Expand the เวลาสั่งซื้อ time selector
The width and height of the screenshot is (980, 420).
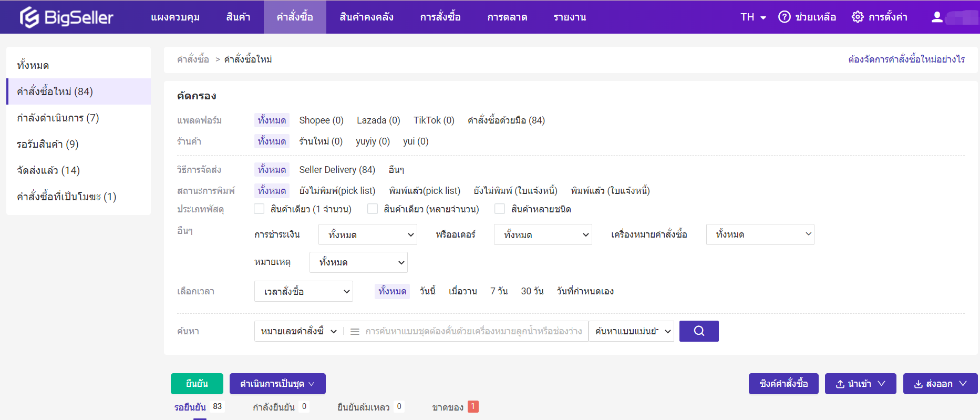click(x=303, y=291)
